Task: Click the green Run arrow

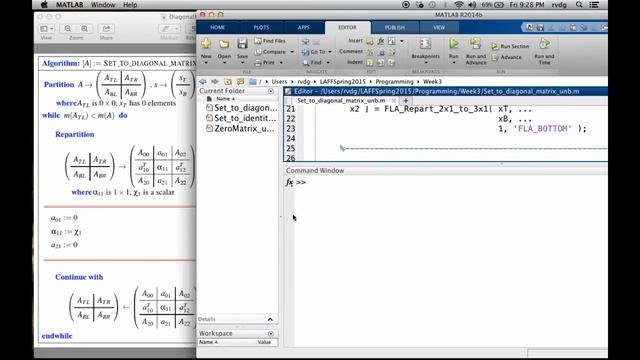Action: [453, 44]
